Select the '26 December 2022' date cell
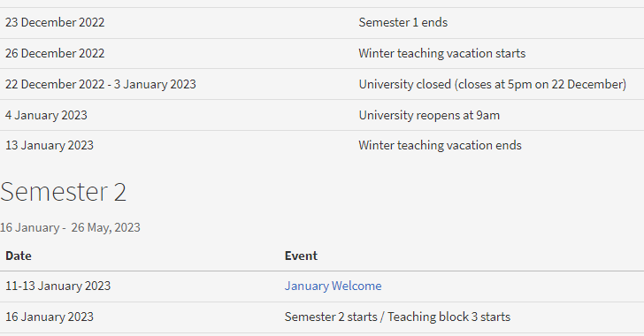 [x=55, y=53]
